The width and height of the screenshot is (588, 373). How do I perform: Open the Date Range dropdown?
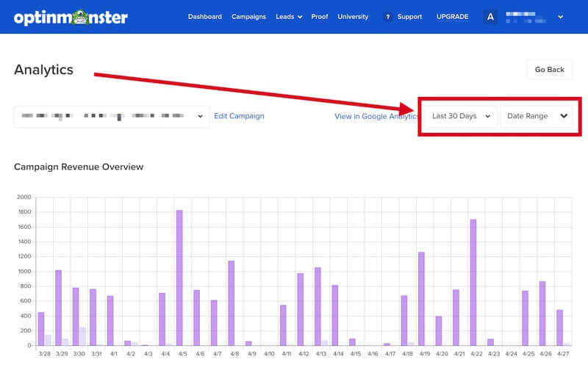pos(537,116)
